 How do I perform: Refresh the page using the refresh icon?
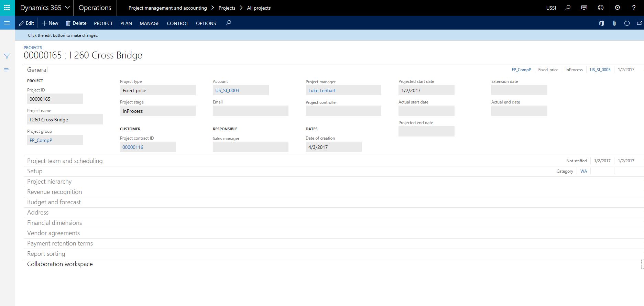[627, 23]
